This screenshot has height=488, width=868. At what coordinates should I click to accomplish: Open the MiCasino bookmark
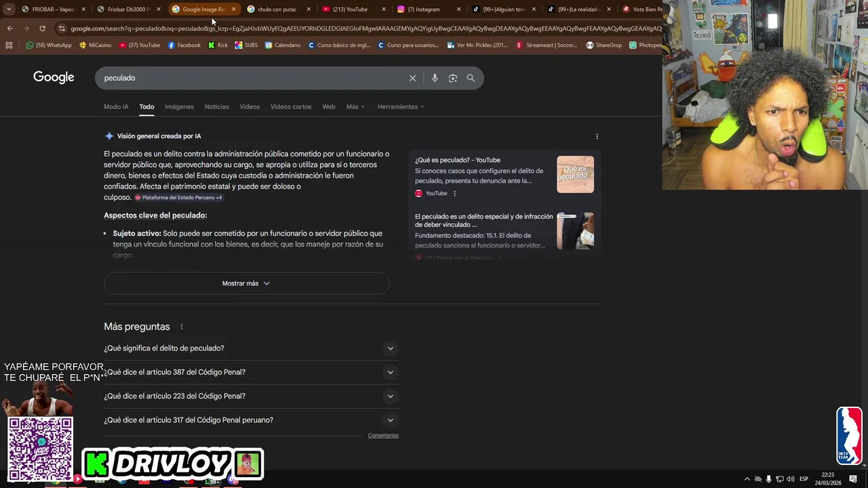pyautogui.click(x=95, y=45)
